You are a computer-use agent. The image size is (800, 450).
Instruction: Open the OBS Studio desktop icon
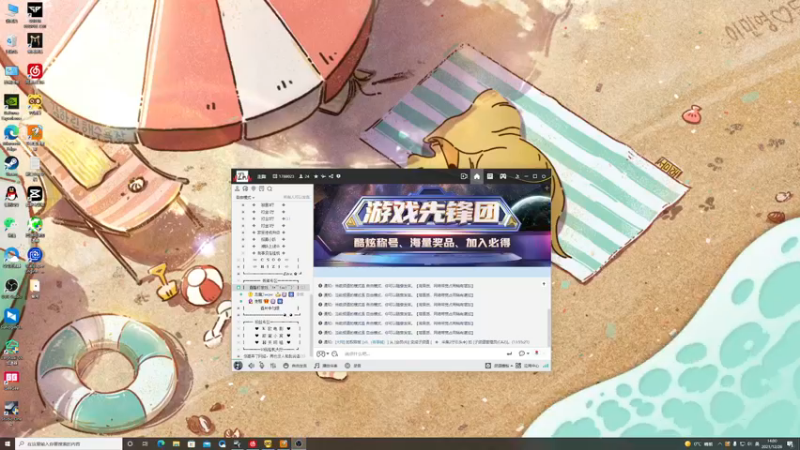point(11,288)
